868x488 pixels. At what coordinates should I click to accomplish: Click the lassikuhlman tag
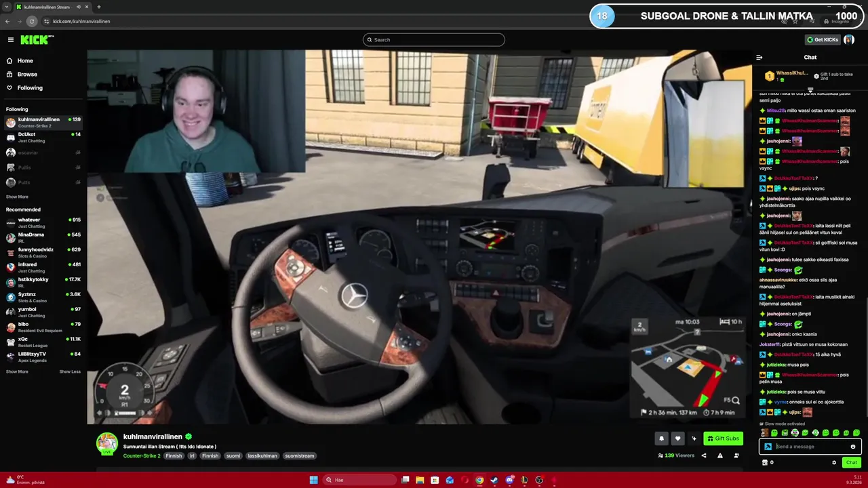[x=262, y=455]
